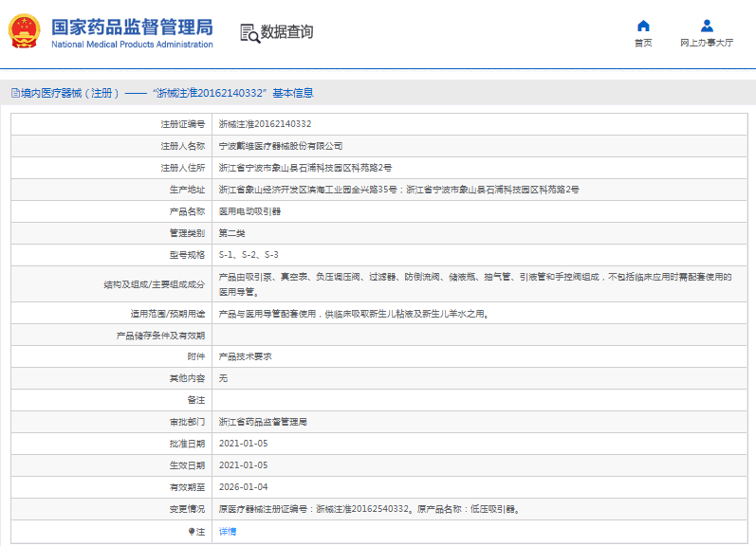The width and height of the screenshot is (756, 546).
Task: Select model spec S-1、S-2、S-3
Action: click(x=249, y=255)
